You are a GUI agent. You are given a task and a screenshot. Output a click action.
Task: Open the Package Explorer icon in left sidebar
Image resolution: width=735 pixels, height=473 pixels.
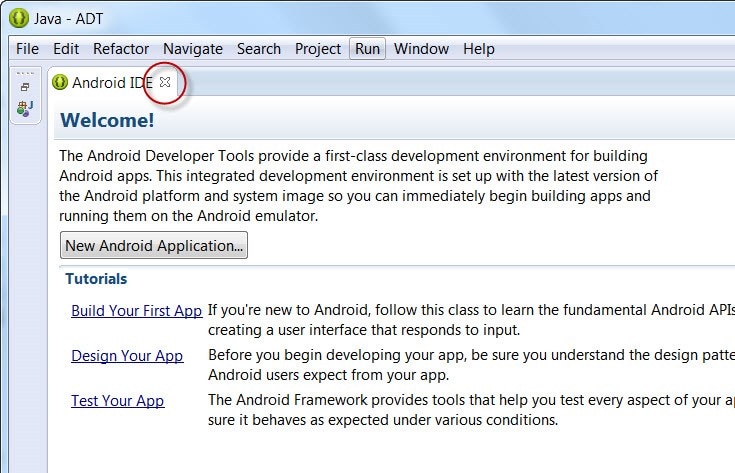coord(25,108)
